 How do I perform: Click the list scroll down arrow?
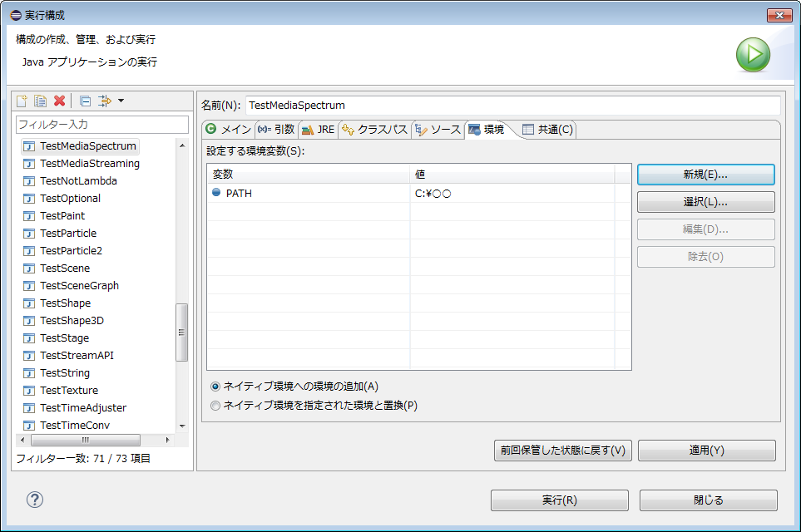coord(182,426)
